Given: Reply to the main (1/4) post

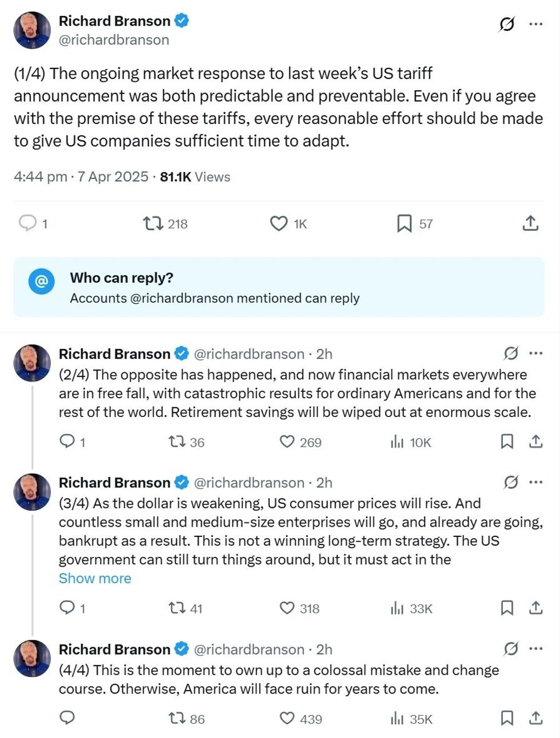Looking at the screenshot, I should pos(27,223).
